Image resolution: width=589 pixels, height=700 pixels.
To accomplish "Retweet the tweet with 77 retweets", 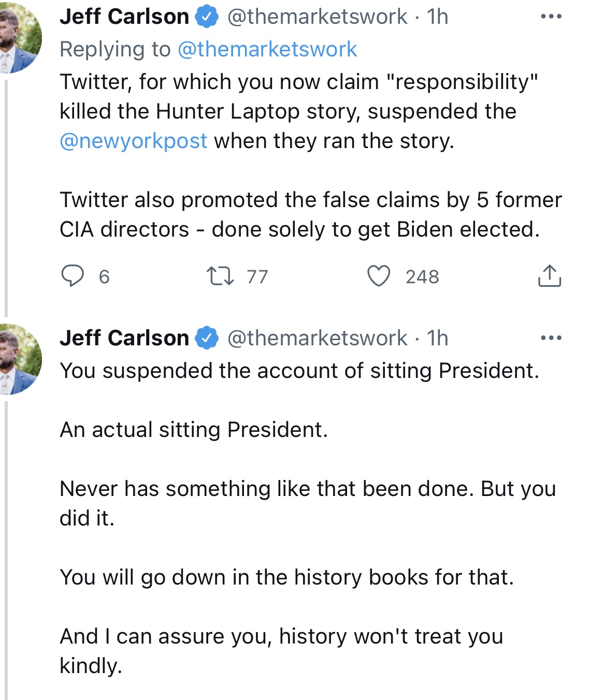I will pos(220,276).
